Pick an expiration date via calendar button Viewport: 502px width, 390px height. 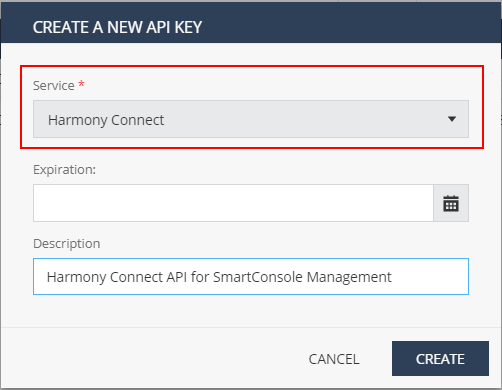451,203
